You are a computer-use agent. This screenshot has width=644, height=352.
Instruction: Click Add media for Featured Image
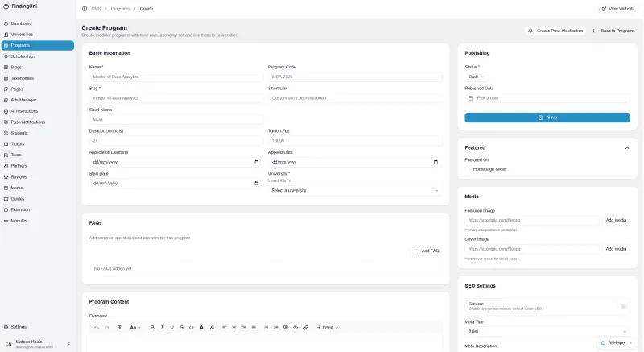point(616,220)
